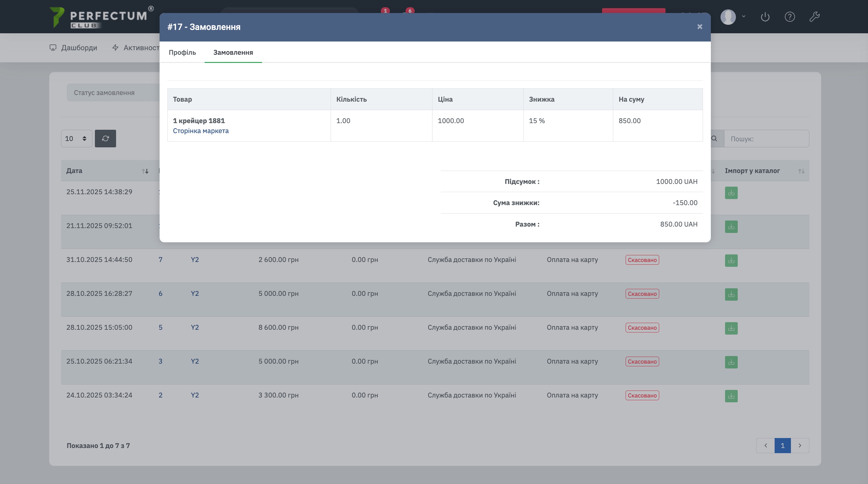
Task: Import order 2 from 24.10.2025 to catalog
Action: click(731, 396)
